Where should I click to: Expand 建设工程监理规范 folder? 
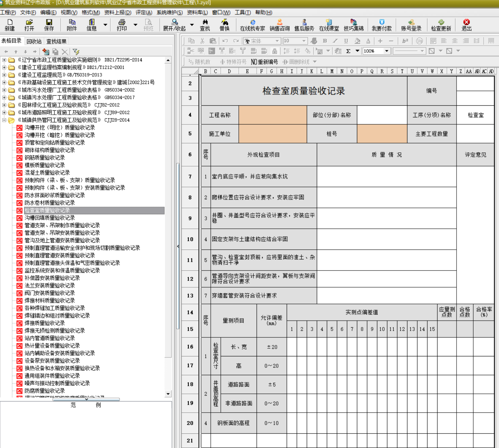[x=4, y=75]
